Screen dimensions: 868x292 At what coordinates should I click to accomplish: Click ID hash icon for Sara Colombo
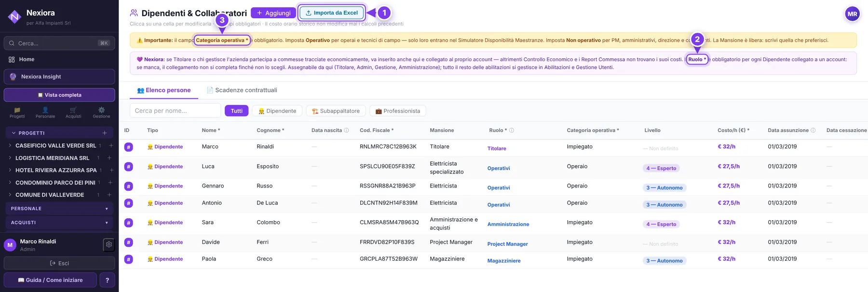[x=129, y=223]
